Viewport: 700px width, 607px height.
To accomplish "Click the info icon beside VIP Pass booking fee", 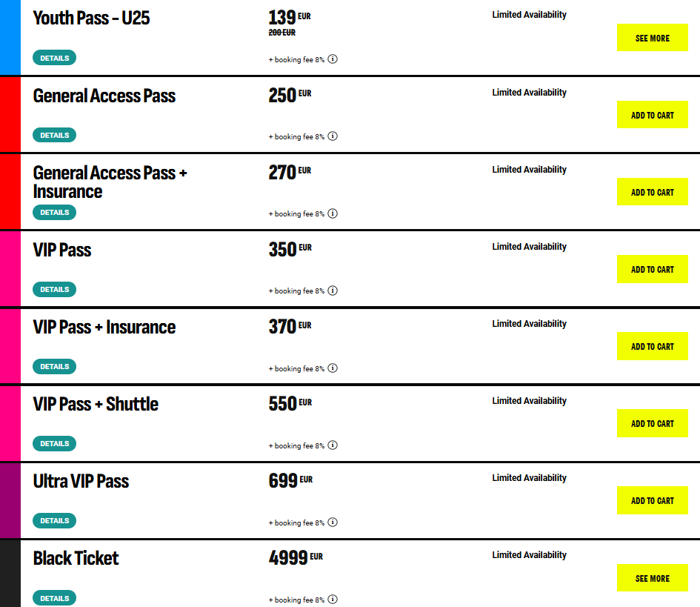I will point(333,291).
